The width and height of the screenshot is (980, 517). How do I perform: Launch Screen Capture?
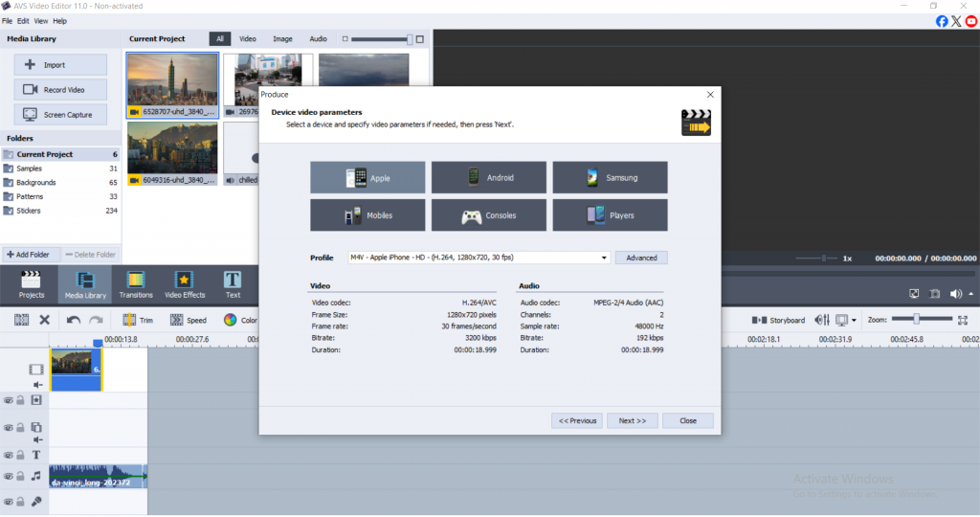[60, 115]
